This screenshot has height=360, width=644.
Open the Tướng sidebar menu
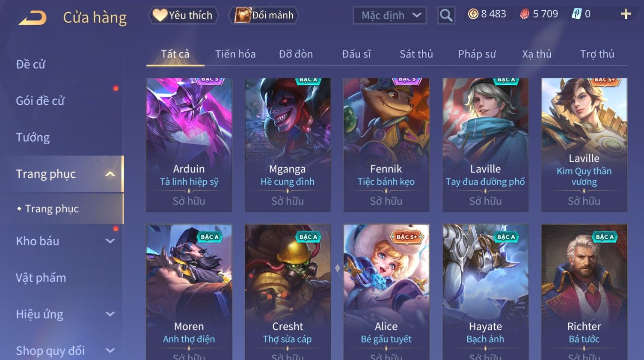(33, 137)
